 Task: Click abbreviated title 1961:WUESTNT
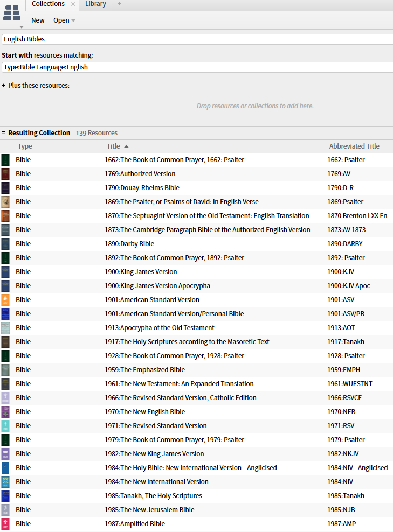tap(350, 384)
